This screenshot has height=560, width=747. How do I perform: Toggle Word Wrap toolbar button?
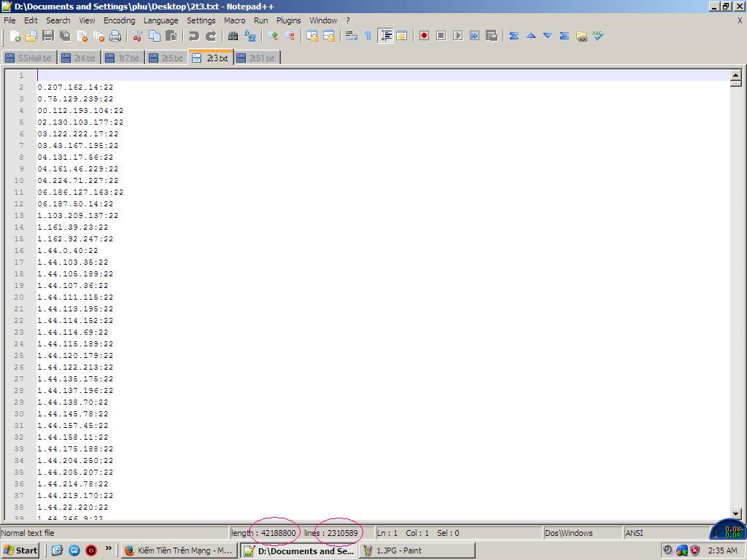pyautogui.click(x=351, y=36)
